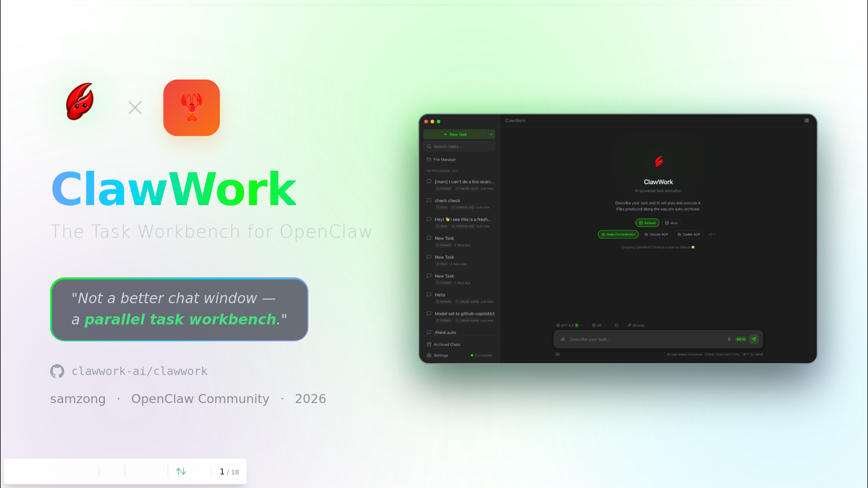Open 'Give us a star on GitHub' link

[x=658, y=247]
